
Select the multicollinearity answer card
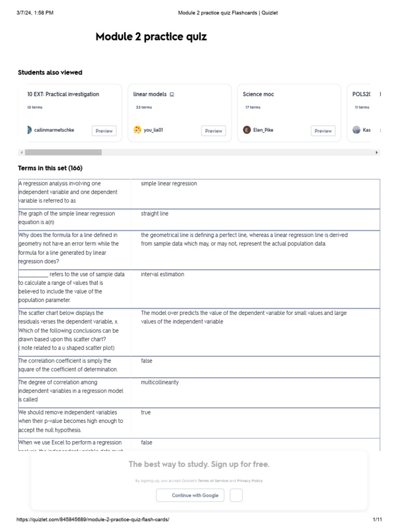[x=159, y=382]
